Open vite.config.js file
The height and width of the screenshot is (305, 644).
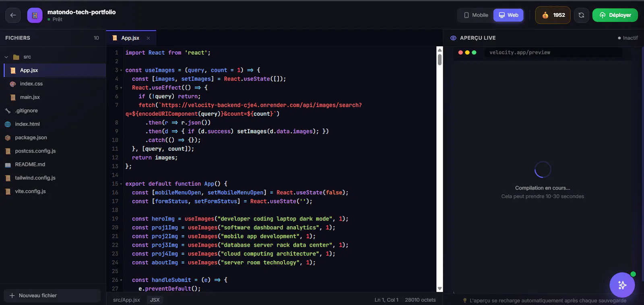point(53,192)
